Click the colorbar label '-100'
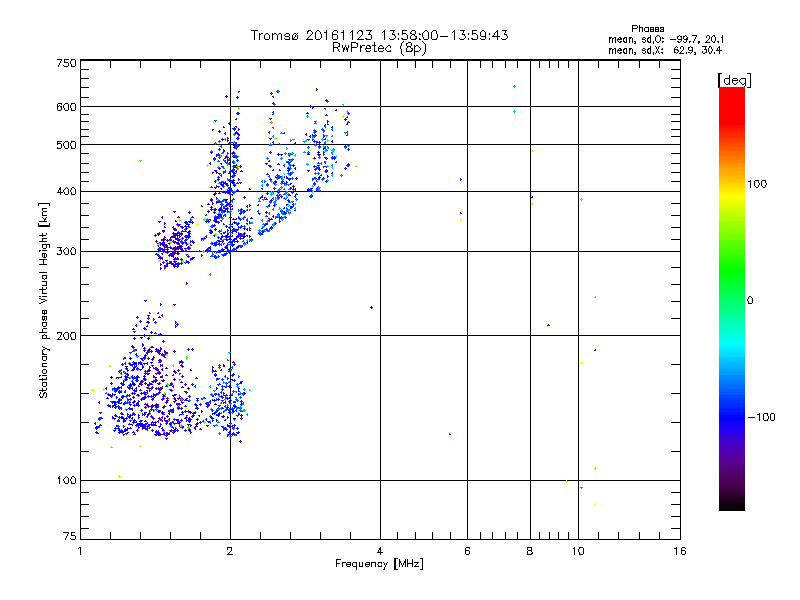This screenshot has width=800, height=600. coord(762,417)
